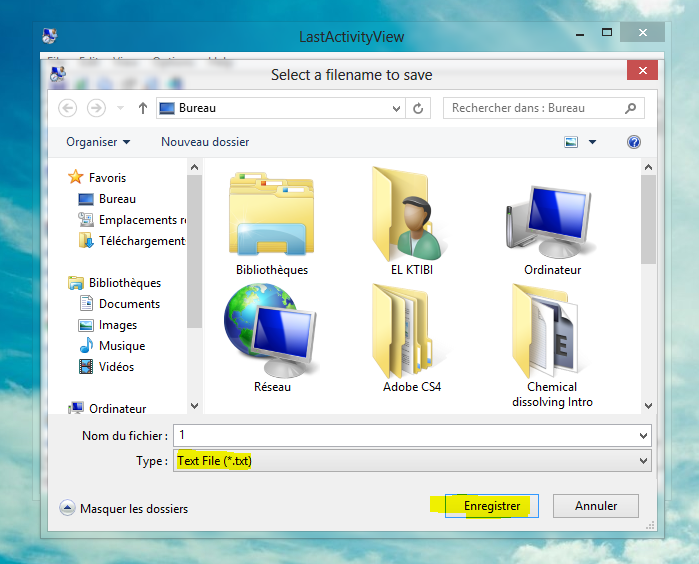Open the EL KTIBI user folder
The image size is (699, 564).
(x=411, y=214)
